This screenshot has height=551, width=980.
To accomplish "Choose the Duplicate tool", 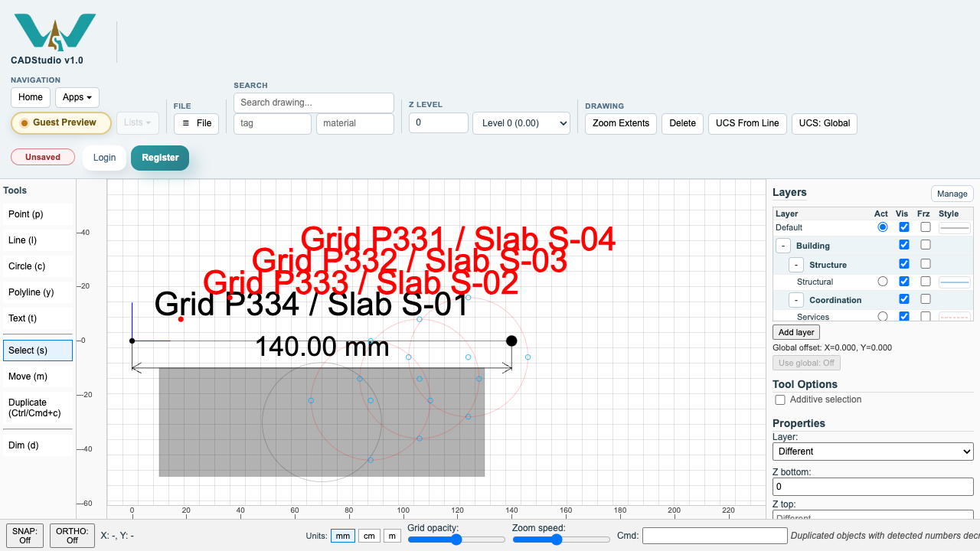I will (38, 408).
